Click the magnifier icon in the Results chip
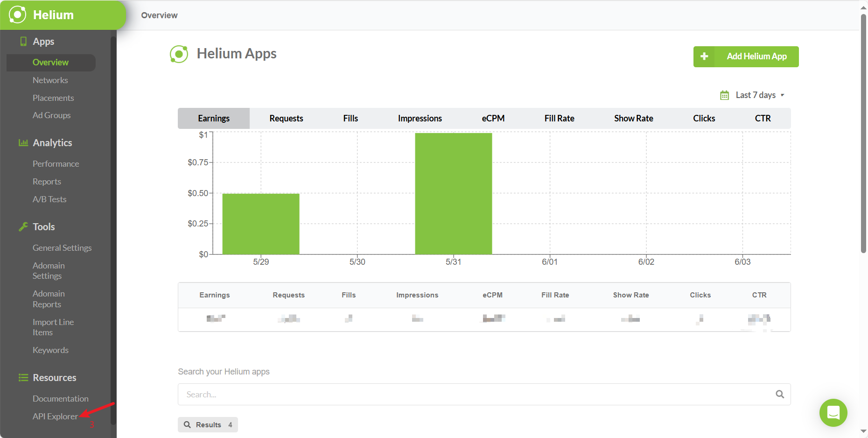Viewport: 868px width, 438px height. (x=188, y=424)
